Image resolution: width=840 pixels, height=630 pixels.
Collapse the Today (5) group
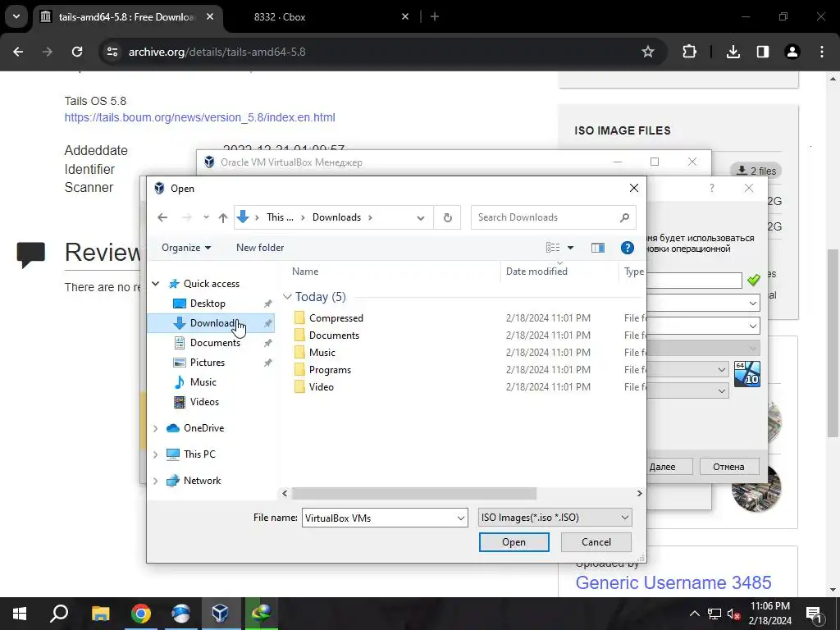pyautogui.click(x=287, y=297)
